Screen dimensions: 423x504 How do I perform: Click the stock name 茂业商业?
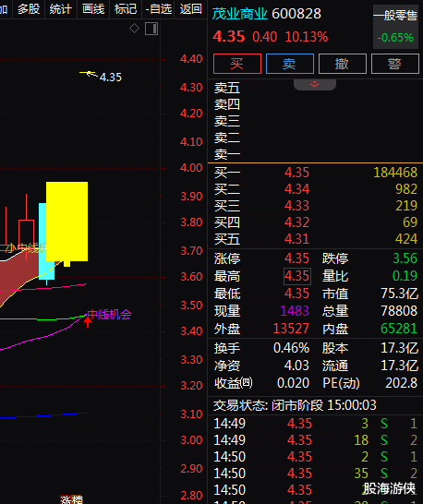click(239, 14)
